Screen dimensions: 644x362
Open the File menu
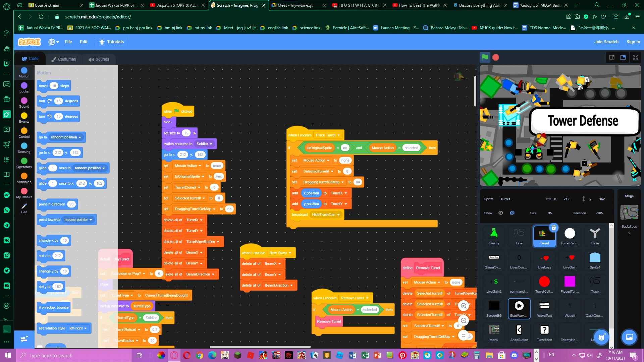(x=68, y=42)
